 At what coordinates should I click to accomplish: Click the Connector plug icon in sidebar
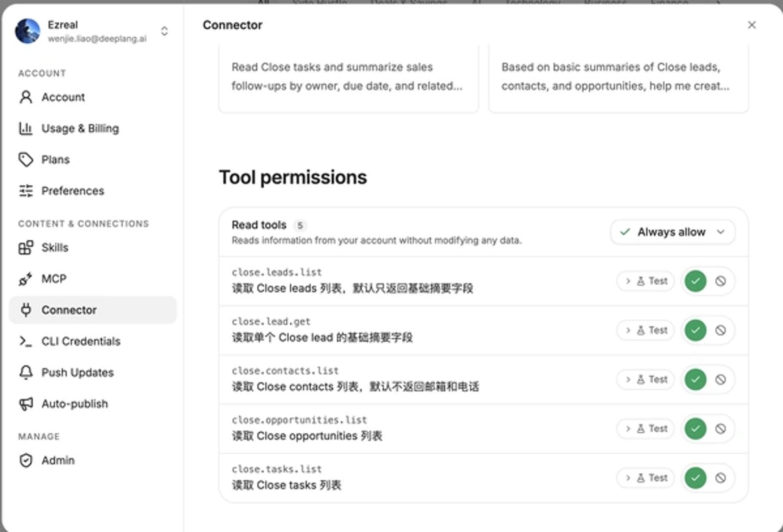(x=26, y=310)
